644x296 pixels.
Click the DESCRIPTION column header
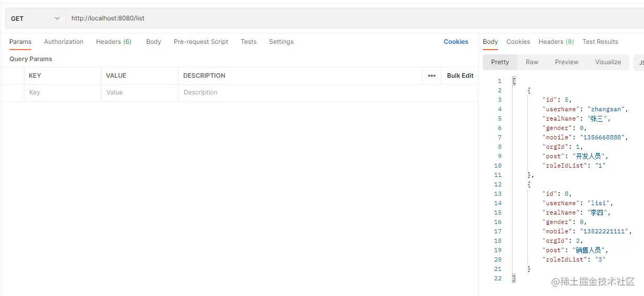coord(204,76)
